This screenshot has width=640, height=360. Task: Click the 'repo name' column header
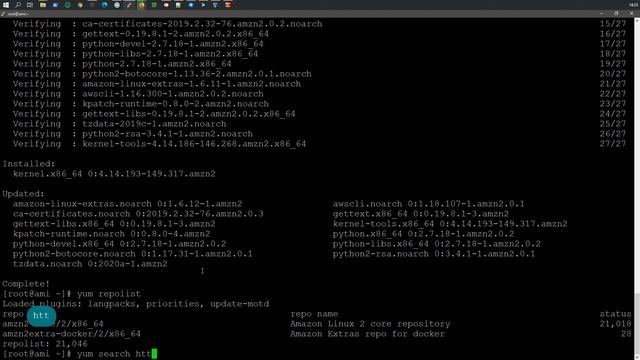click(314, 314)
